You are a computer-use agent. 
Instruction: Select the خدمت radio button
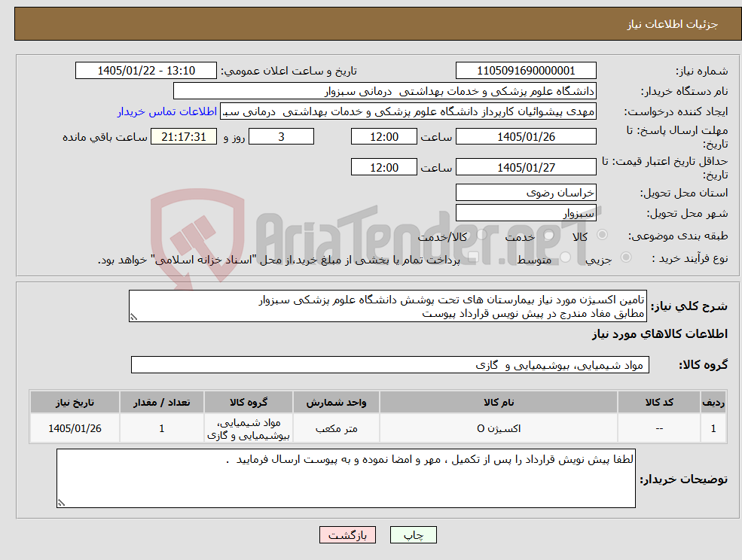[x=549, y=235]
